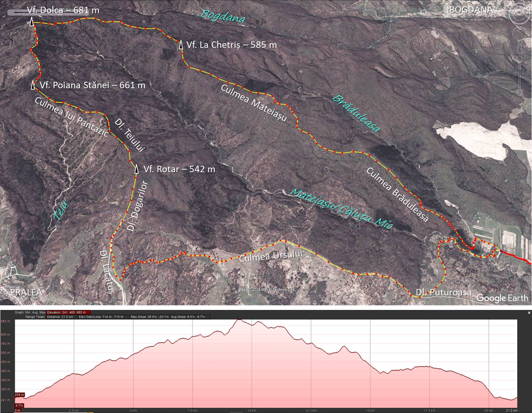Close the elevation profile panel

point(529,313)
